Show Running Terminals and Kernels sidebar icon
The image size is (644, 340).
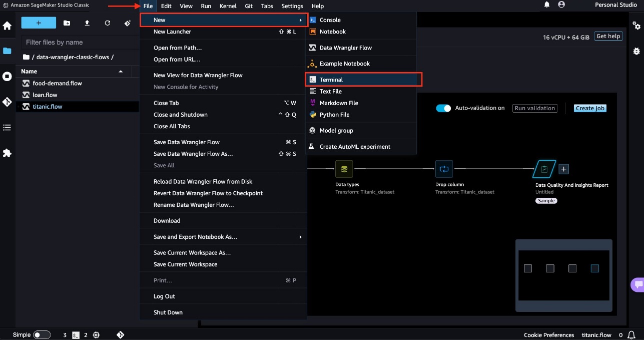[7, 77]
